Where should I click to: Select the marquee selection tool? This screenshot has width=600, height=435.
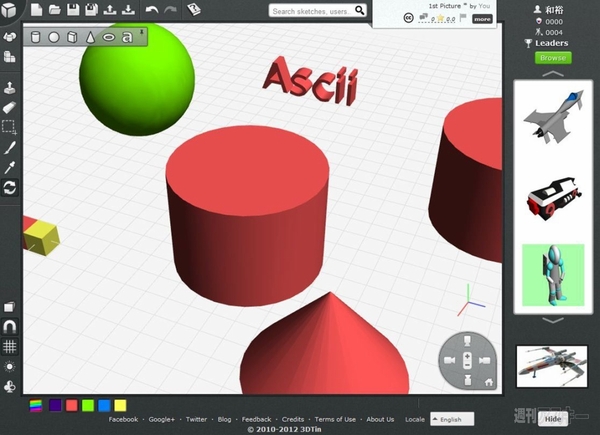pos(10,127)
